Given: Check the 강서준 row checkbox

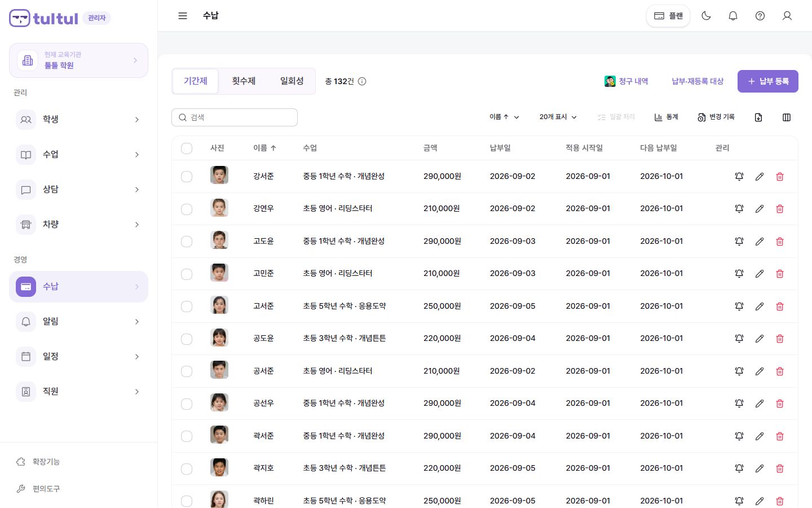Looking at the screenshot, I should pyautogui.click(x=187, y=177).
